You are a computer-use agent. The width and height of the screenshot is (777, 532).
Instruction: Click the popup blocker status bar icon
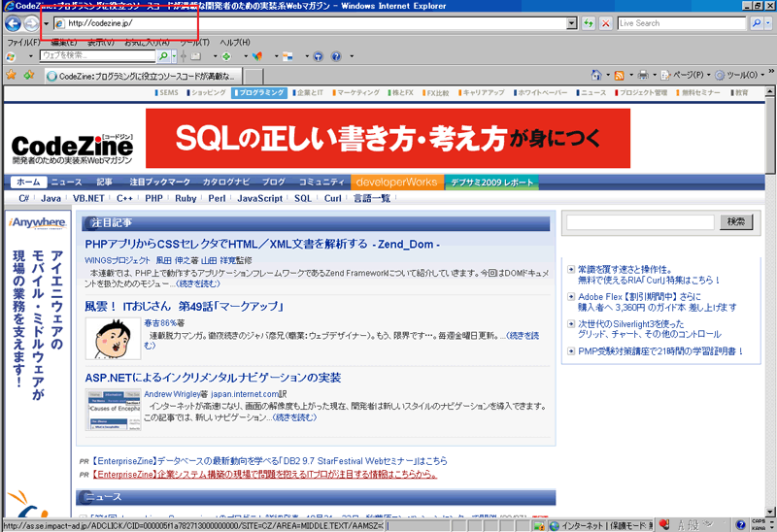539,525
